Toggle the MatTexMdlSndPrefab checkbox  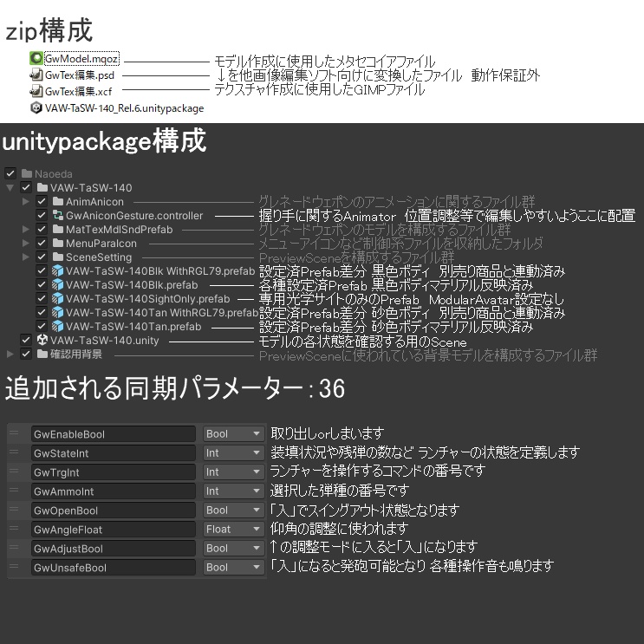[42, 229]
